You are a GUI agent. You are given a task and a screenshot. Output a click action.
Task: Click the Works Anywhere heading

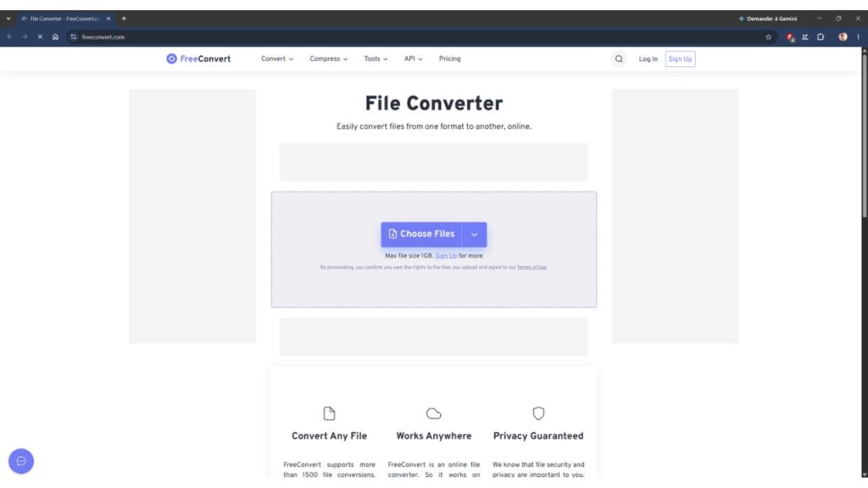(x=433, y=436)
